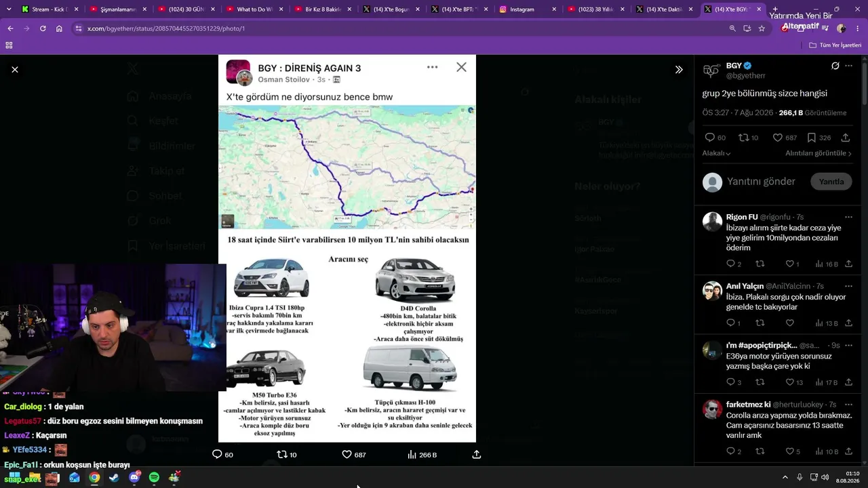Image resolution: width=868 pixels, height=488 pixels.
Task: Open more options on #apopiçtirpiçk reply
Action: coord(848,346)
